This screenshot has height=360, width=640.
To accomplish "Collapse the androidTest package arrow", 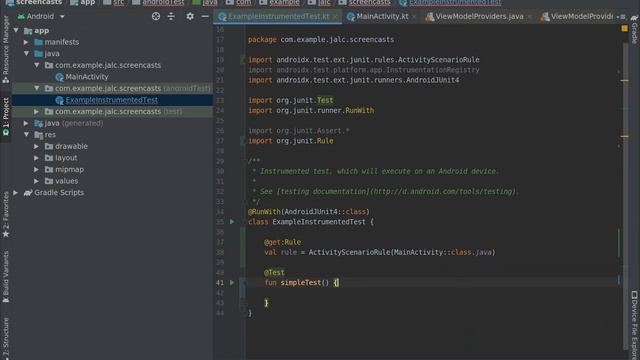I will point(37,88).
